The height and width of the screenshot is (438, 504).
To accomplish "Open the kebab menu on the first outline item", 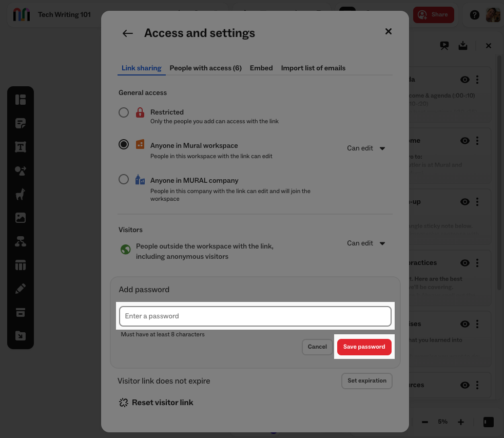I will pyautogui.click(x=477, y=80).
